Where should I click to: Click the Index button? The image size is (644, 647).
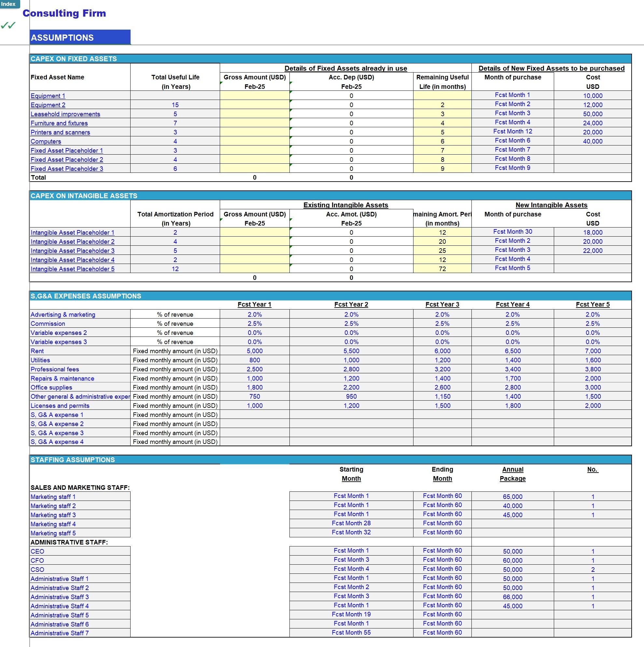(10, 4)
